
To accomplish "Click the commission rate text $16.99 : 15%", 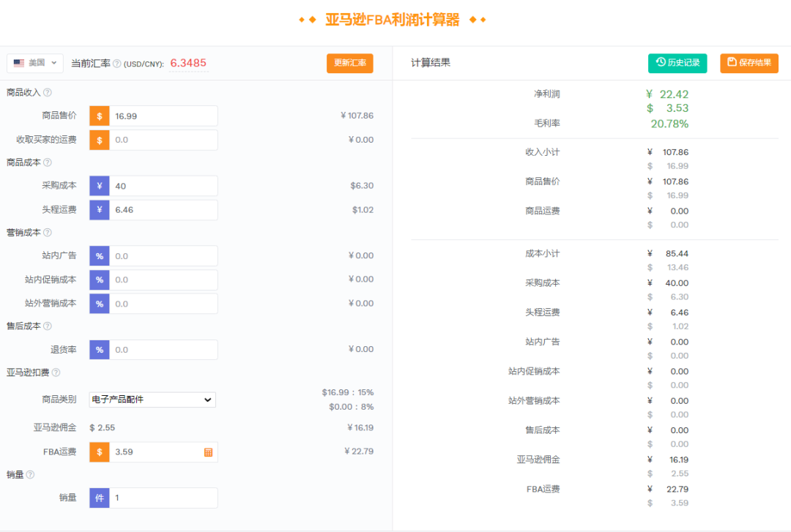I will (348, 392).
